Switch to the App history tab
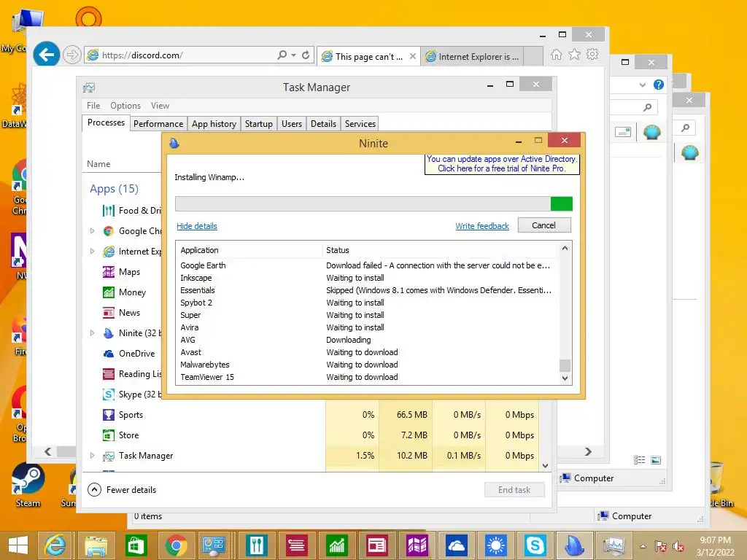747x560 pixels. (x=214, y=124)
